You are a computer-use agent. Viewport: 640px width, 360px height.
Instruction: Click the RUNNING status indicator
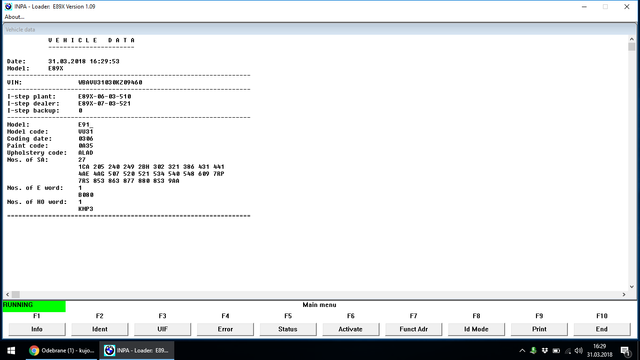[x=34, y=305]
